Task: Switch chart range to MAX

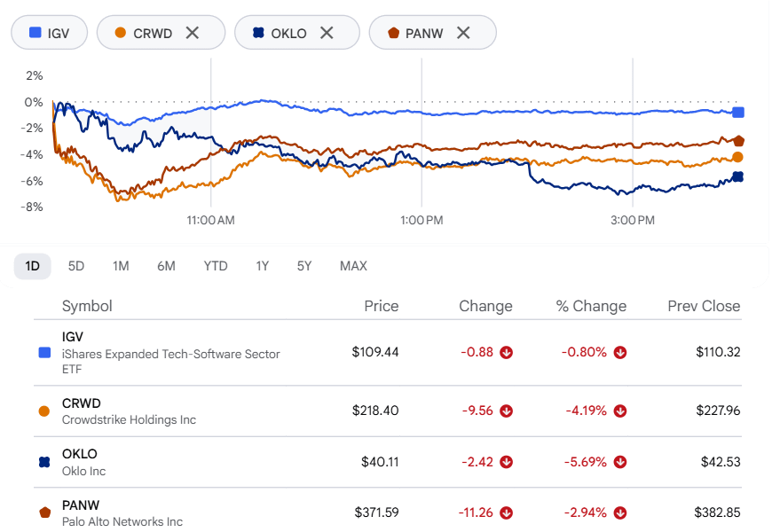Action: coord(353,266)
